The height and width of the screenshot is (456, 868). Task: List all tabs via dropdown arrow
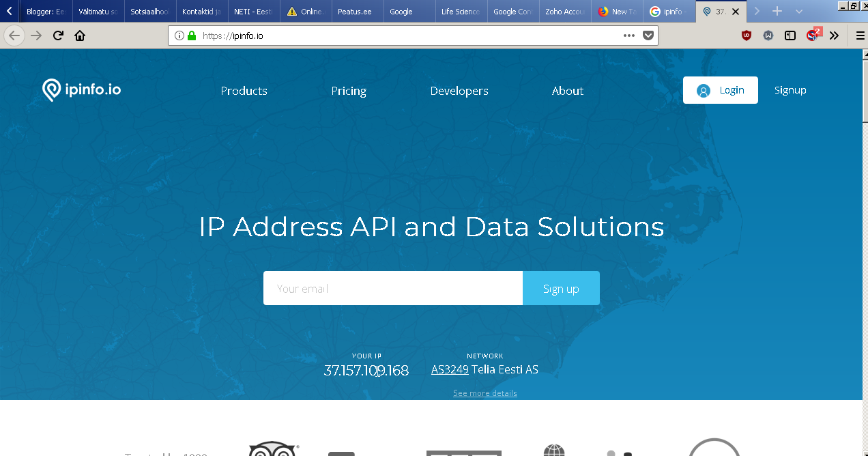point(799,11)
